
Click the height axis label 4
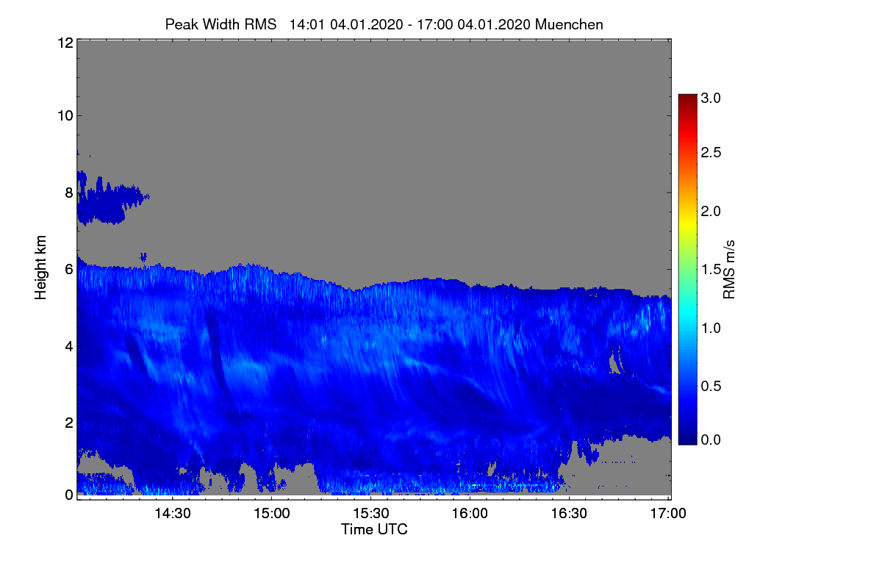pos(68,345)
